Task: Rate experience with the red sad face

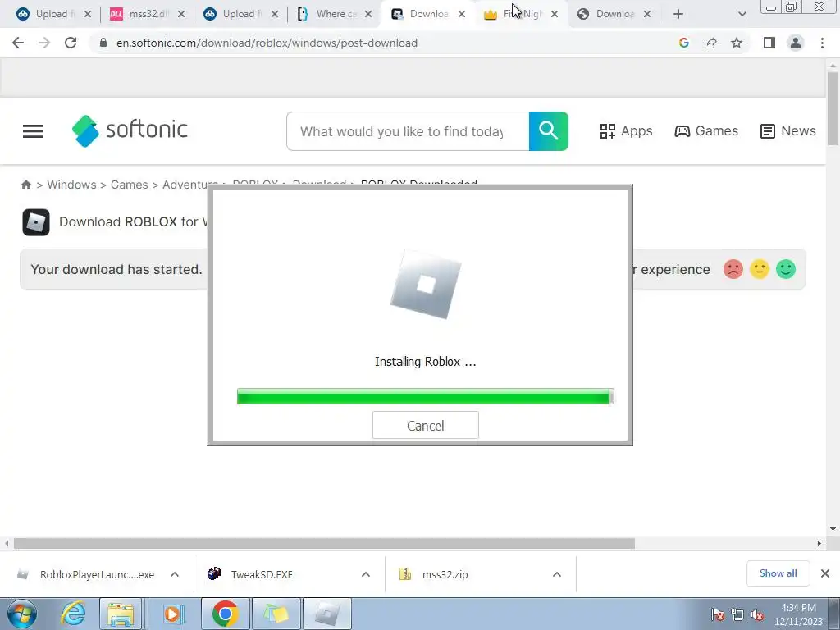Action: [x=733, y=269]
